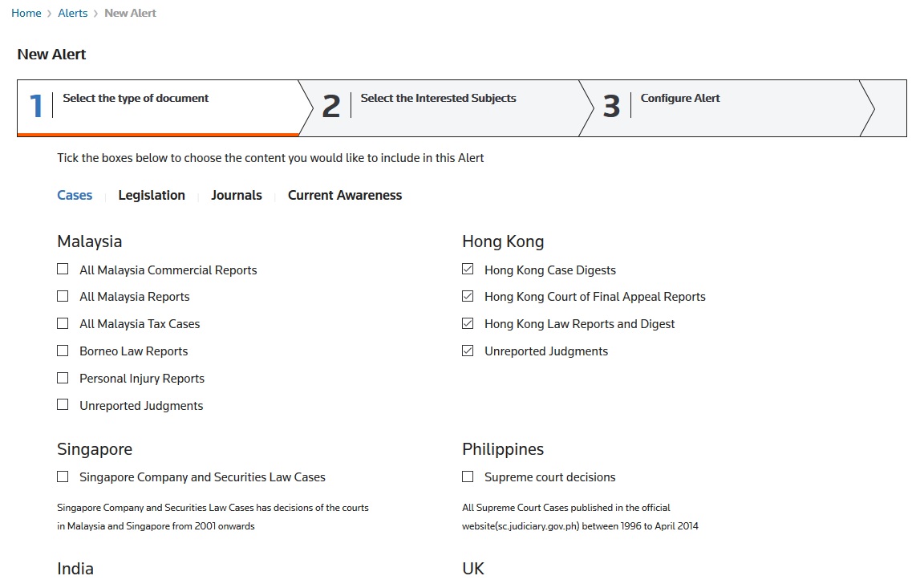Switch to the Legislation tab

(x=152, y=195)
